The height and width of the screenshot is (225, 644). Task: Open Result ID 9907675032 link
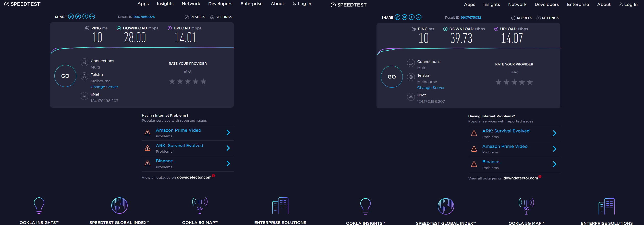[x=471, y=18]
